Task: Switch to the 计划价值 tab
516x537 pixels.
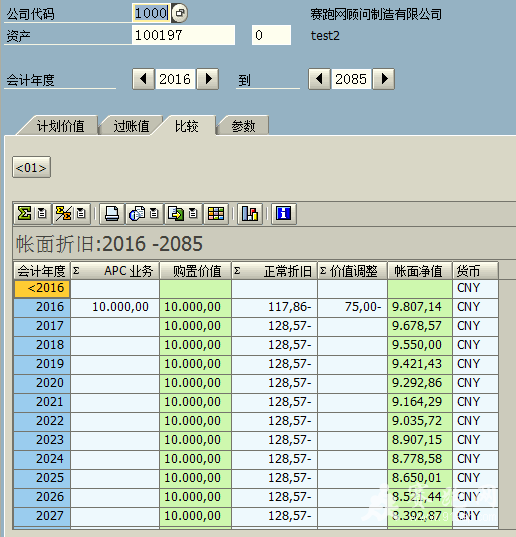Action: pyautogui.click(x=60, y=126)
